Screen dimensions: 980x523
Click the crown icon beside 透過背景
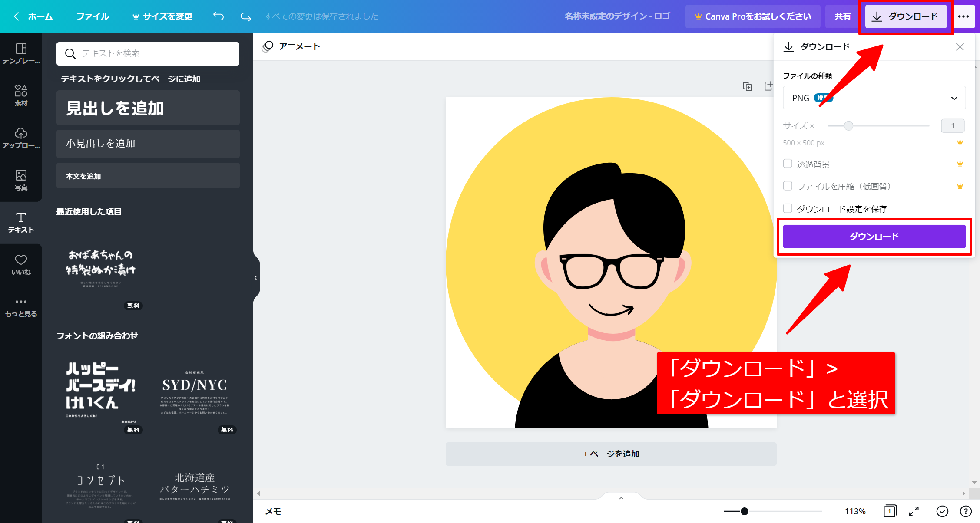coord(960,164)
